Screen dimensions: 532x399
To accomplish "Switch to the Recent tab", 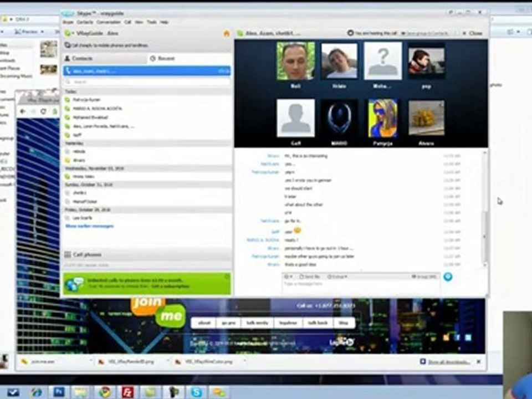I will coord(190,58).
